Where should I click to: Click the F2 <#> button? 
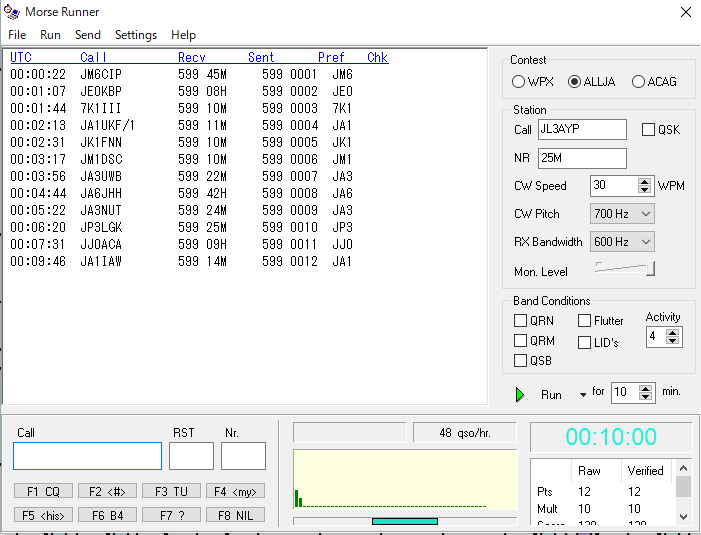[107, 491]
